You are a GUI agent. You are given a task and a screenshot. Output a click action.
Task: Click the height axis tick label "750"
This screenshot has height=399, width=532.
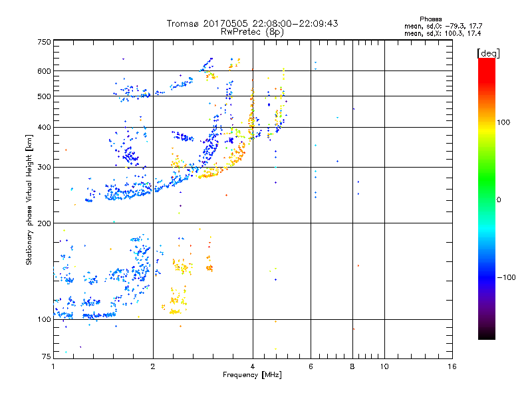(x=44, y=42)
